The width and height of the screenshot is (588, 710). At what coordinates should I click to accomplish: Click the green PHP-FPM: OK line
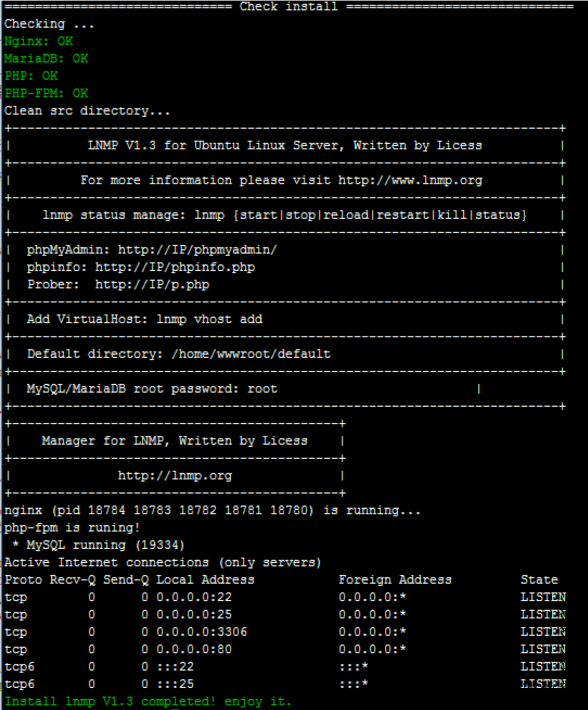tap(46, 93)
